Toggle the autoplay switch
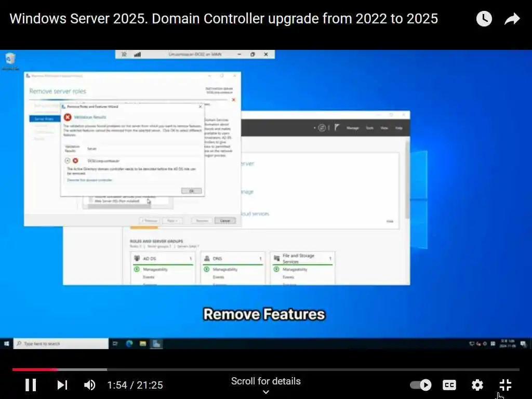This screenshot has width=532, height=399. tap(420, 385)
